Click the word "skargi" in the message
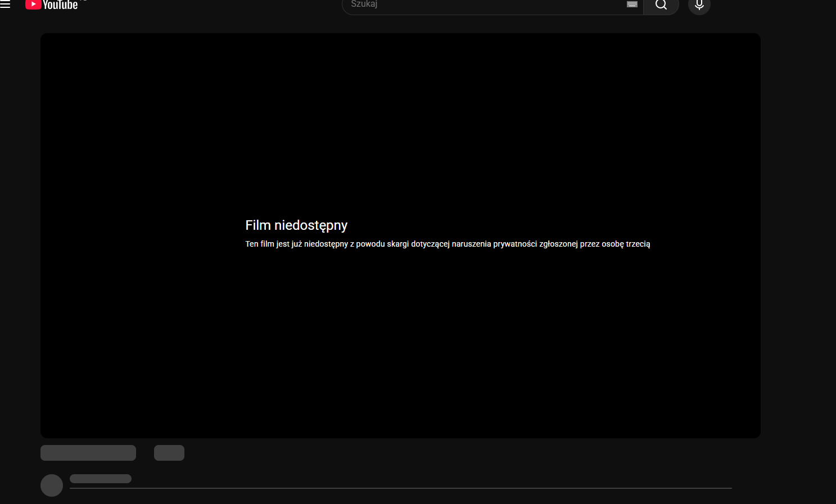 coord(397,244)
